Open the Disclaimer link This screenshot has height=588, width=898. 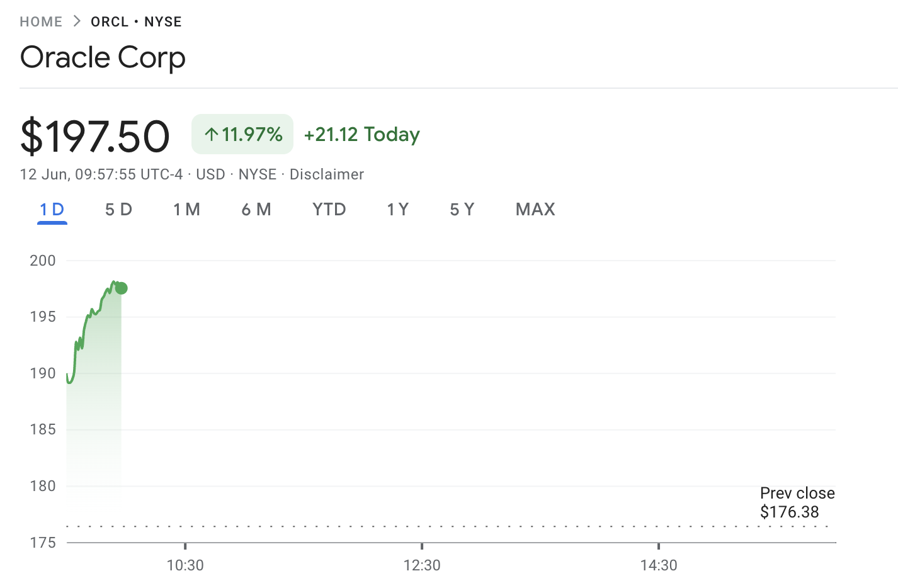(x=327, y=174)
